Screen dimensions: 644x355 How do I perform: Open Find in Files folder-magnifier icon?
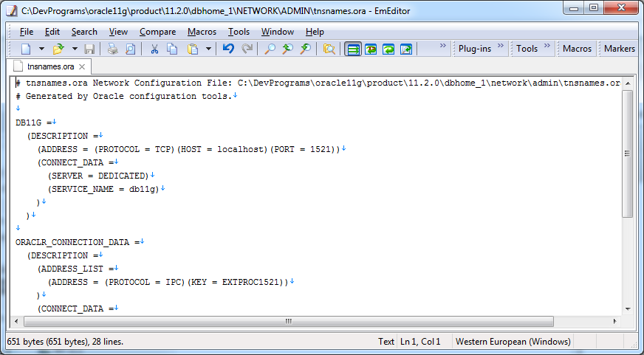[x=329, y=49]
